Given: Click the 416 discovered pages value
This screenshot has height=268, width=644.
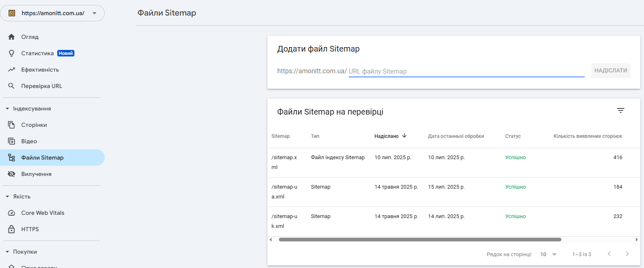Looking at the screenshot, I should click(618, 158).
